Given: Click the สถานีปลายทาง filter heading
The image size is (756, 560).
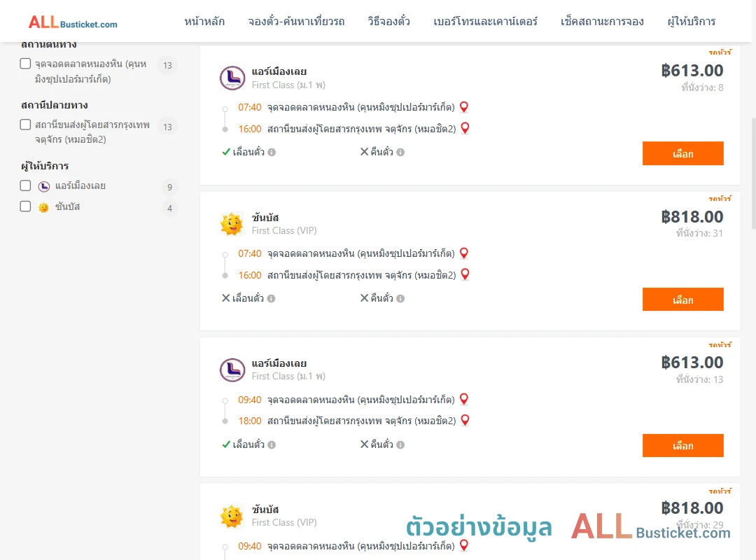Looking at the screenshot, I should (x=55, y=105).
